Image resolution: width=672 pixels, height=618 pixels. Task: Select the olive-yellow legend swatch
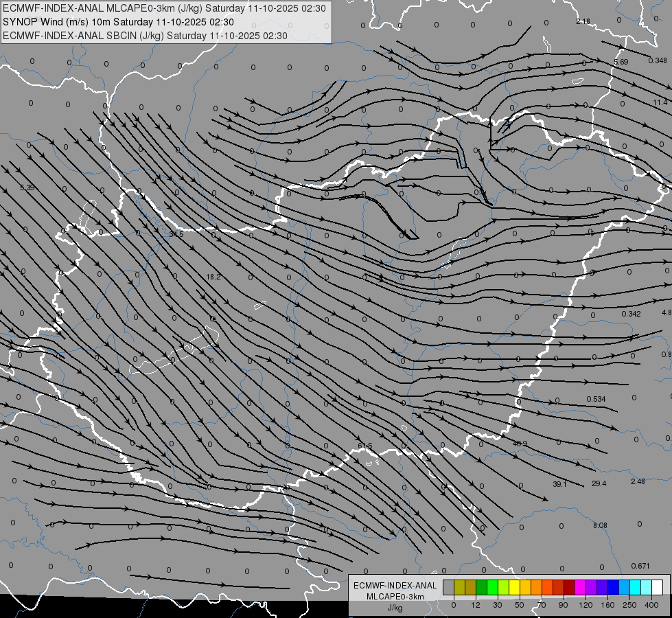pyautogui.click(x=459, y=588)
